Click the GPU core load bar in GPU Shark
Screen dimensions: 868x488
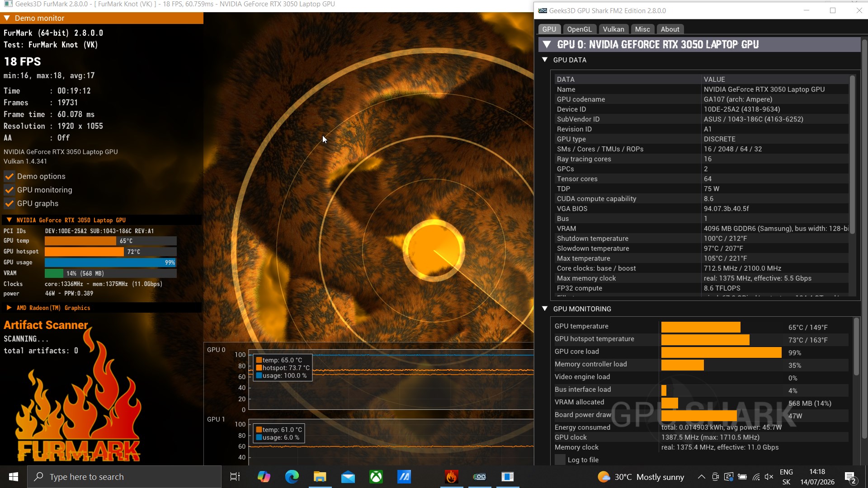pos(721,352)
